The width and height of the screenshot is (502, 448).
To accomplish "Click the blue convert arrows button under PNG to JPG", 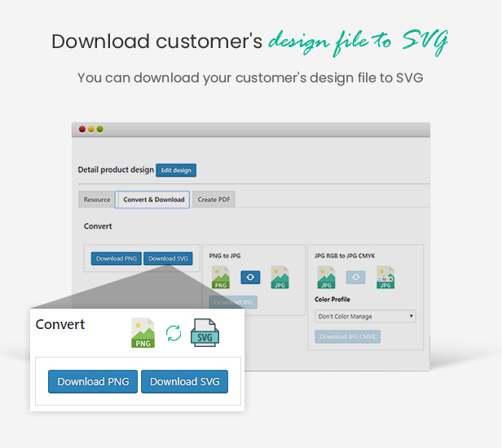I will click(250, 278).
